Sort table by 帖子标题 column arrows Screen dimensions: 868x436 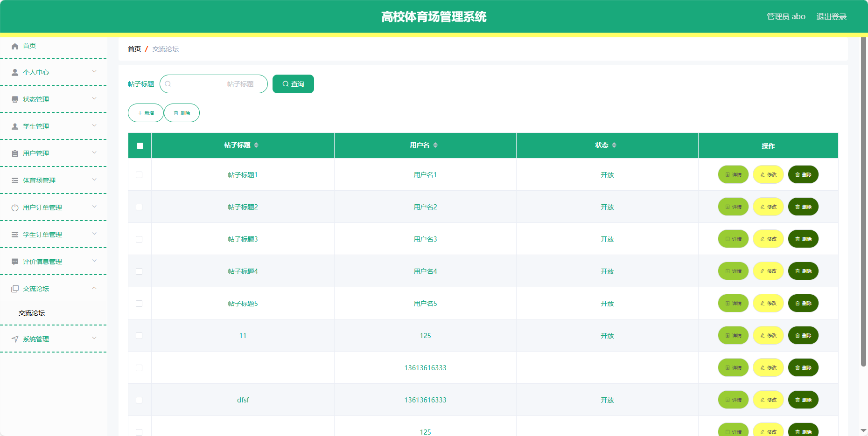(256, 145)
